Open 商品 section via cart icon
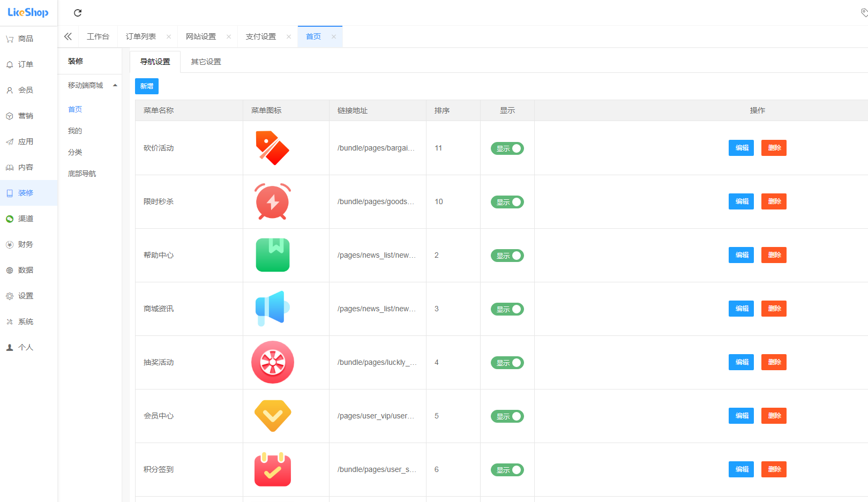 10,39
